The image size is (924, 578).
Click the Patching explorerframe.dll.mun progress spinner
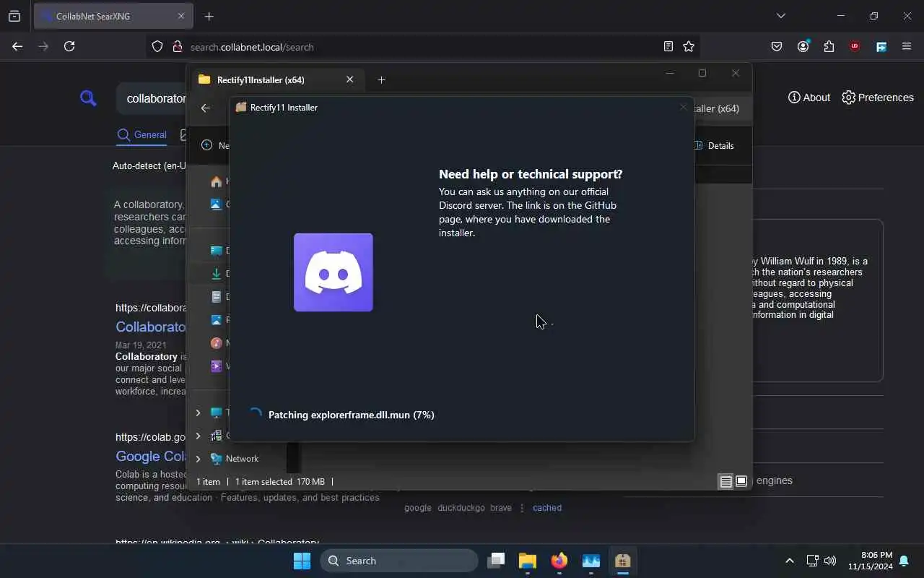coord(255,415)
